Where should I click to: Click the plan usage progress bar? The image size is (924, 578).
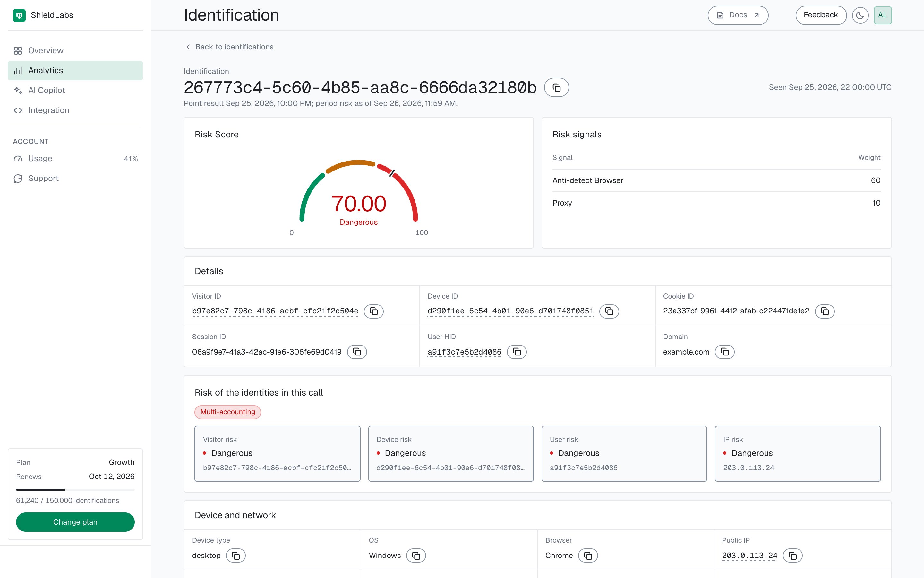tap(75, 489)
